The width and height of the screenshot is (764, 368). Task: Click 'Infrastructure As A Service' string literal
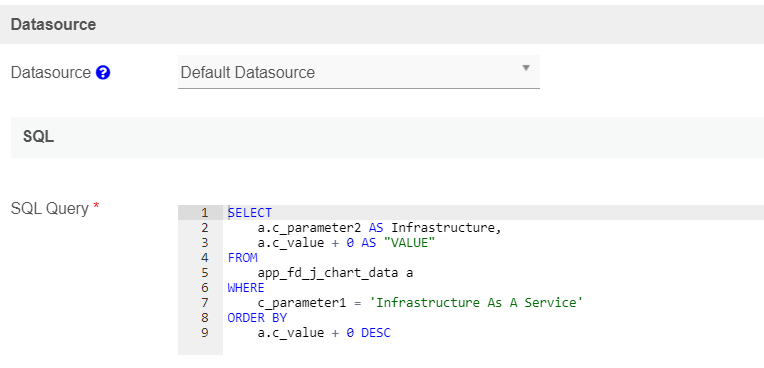pyautogui.click(x=476, y=303)
